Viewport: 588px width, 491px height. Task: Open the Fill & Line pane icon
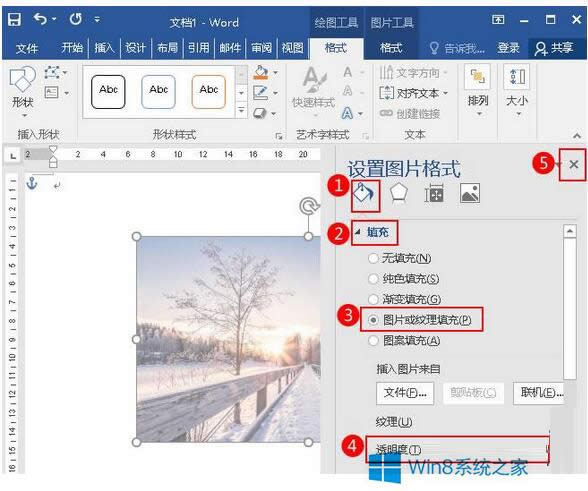[364, 194]
